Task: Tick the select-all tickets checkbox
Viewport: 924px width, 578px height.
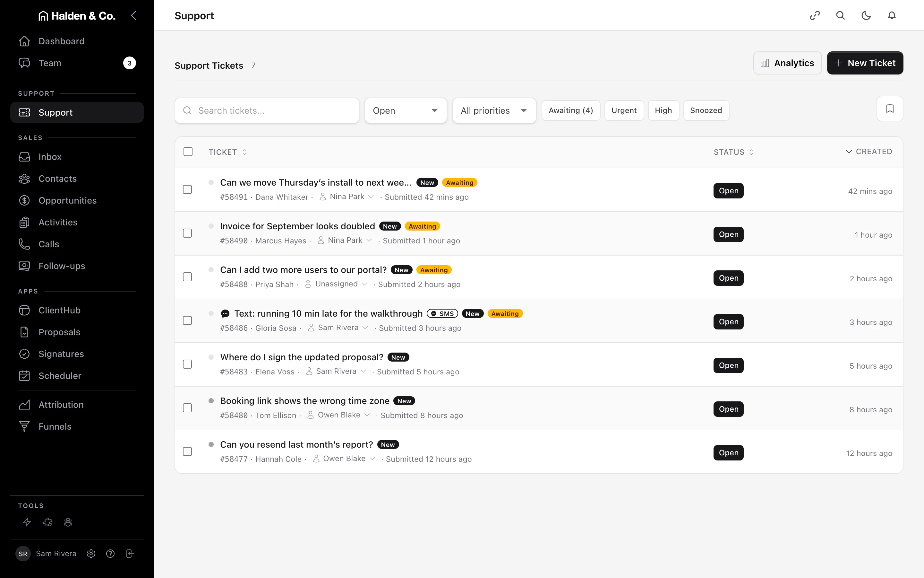Action: [x=188, y=152]
